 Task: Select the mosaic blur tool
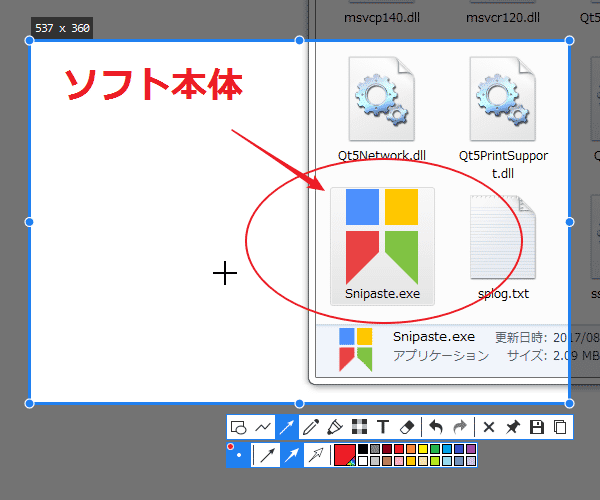point(359,427)
